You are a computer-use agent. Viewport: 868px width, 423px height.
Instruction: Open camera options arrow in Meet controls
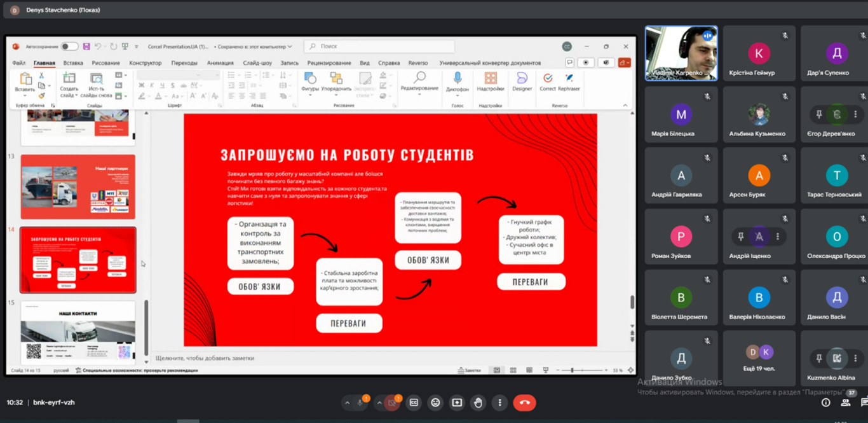tap(379, 403)
